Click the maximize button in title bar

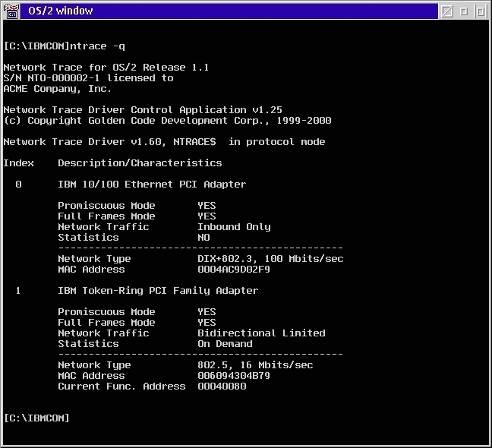click(x=481, y=11)
